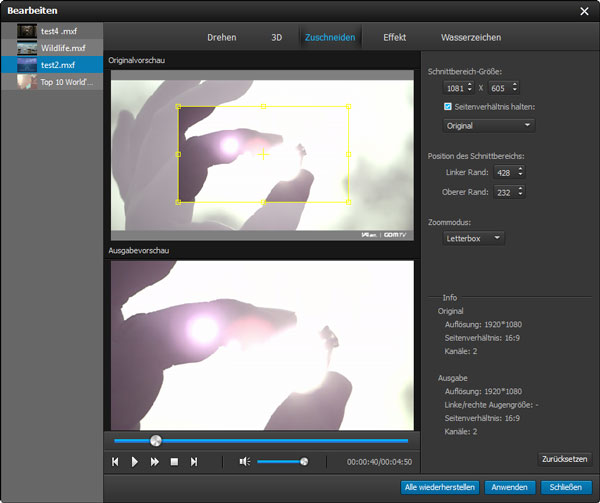Click the Alle wiederherstellen button
Image resolution: width=600 pixels, height=503 pixels.
tap(438, 487)
